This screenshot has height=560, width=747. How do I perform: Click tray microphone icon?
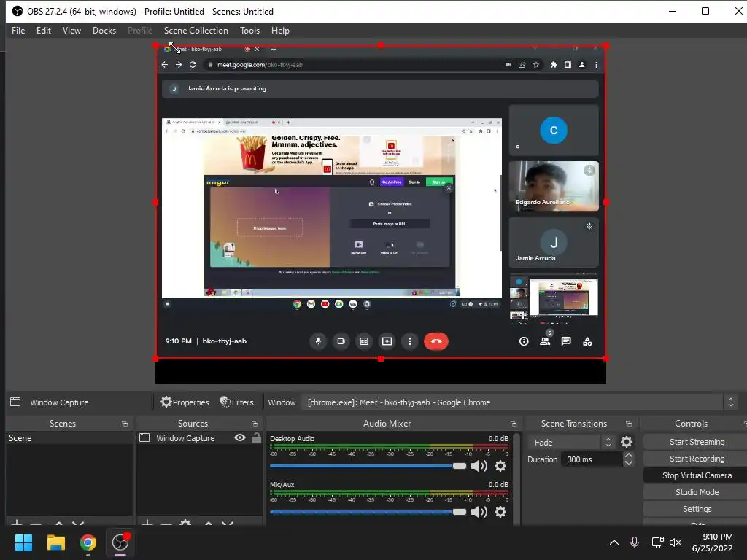(635, 542)
